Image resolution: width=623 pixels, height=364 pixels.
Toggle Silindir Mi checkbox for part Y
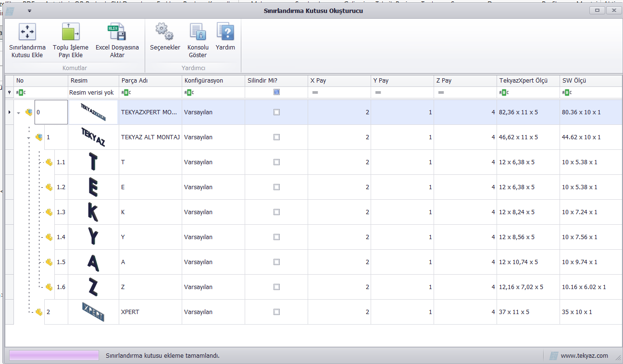(x=276, y=237)
